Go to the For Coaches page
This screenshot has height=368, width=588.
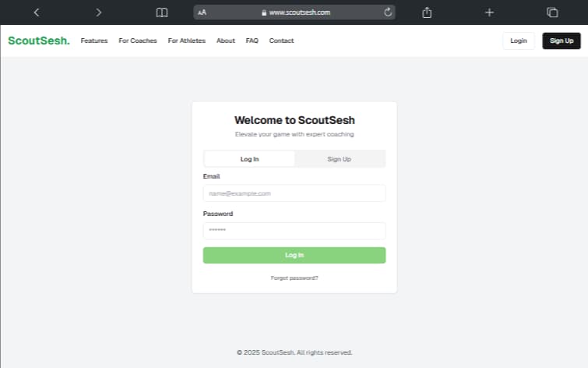pos(138,41)
